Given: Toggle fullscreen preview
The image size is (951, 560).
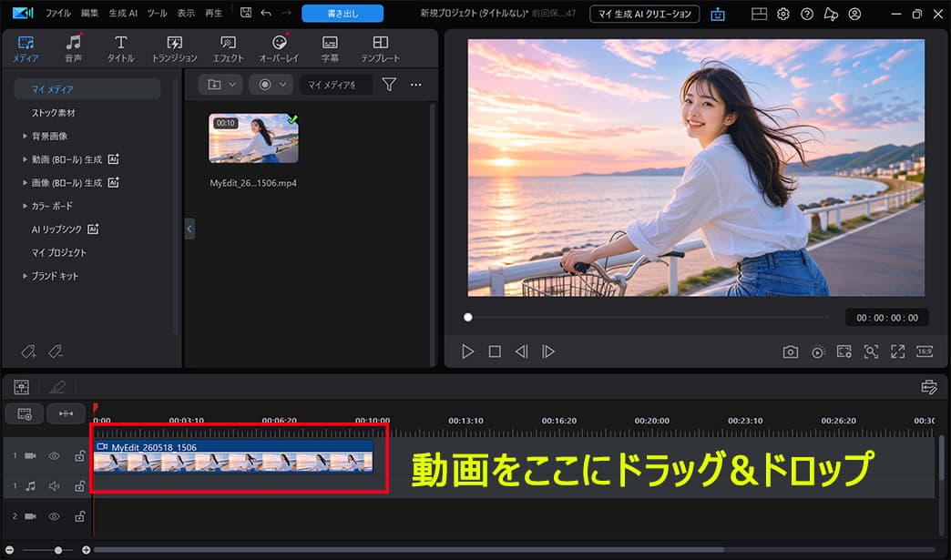Looking at the screenshot, I should 897,351.
